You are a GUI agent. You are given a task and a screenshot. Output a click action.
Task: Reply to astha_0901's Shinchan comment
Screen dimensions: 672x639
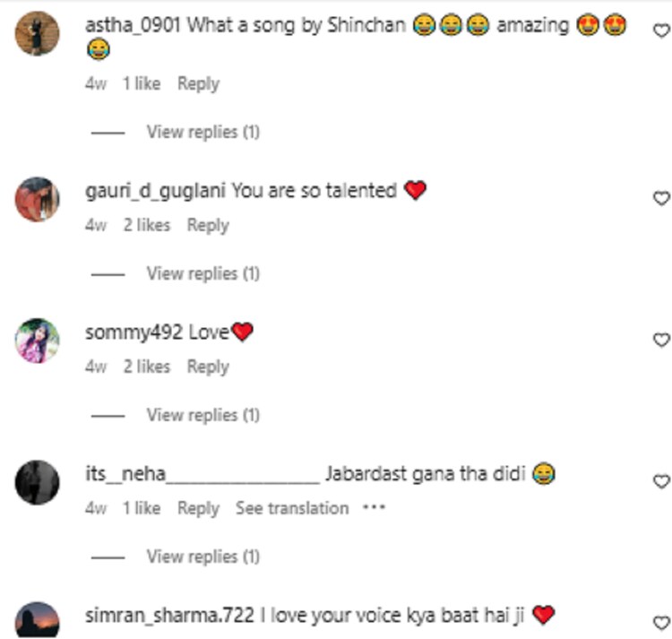coord(198,83)
